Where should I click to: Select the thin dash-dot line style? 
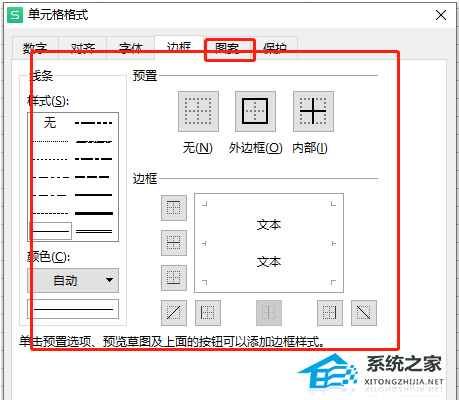pos(50,195)
